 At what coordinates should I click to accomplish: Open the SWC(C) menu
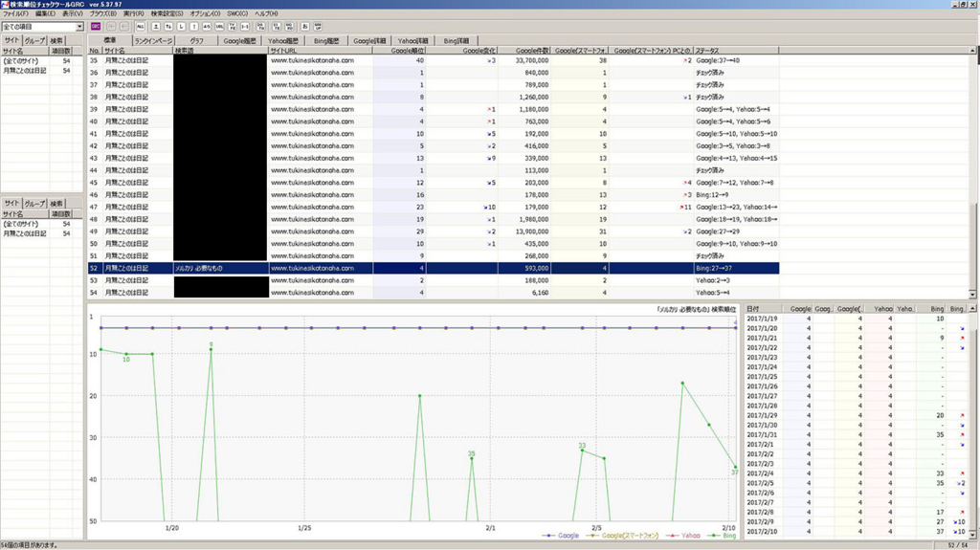pyautogui.click(x=237, y=13)
